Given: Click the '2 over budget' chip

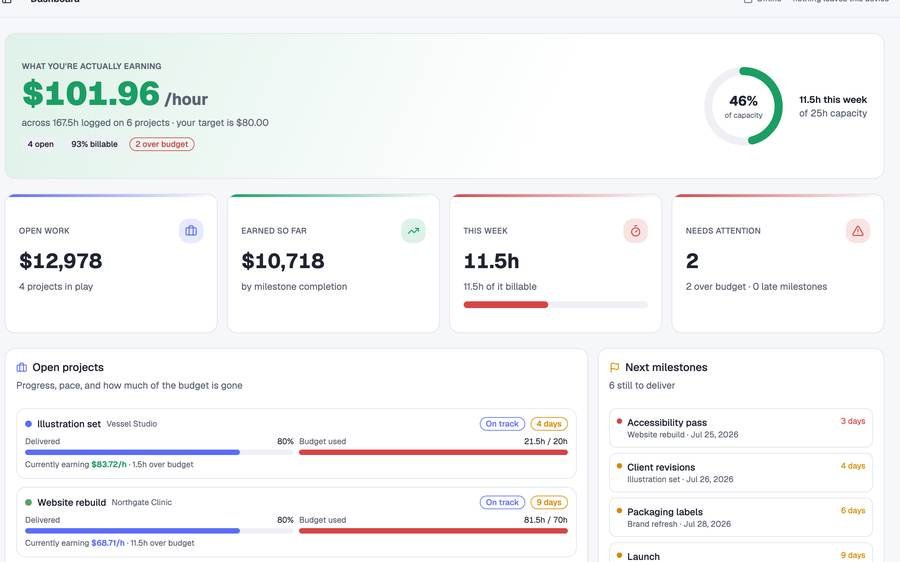Looking at the screenshot, I should click(162, 144).
